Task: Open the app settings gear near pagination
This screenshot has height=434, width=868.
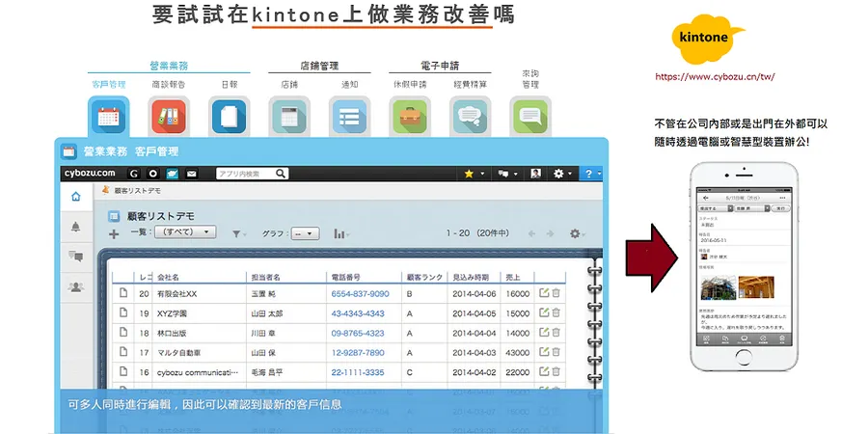Action: 578,233
